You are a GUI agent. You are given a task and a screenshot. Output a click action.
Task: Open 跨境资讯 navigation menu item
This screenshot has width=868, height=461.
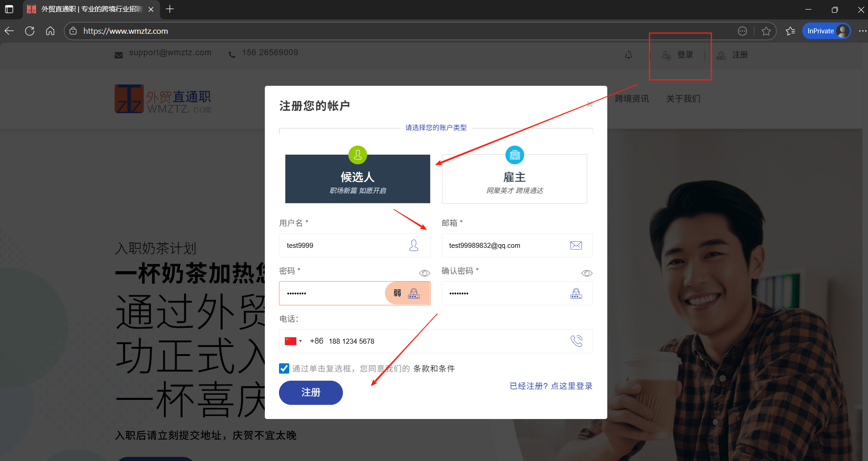pos(631,99)
